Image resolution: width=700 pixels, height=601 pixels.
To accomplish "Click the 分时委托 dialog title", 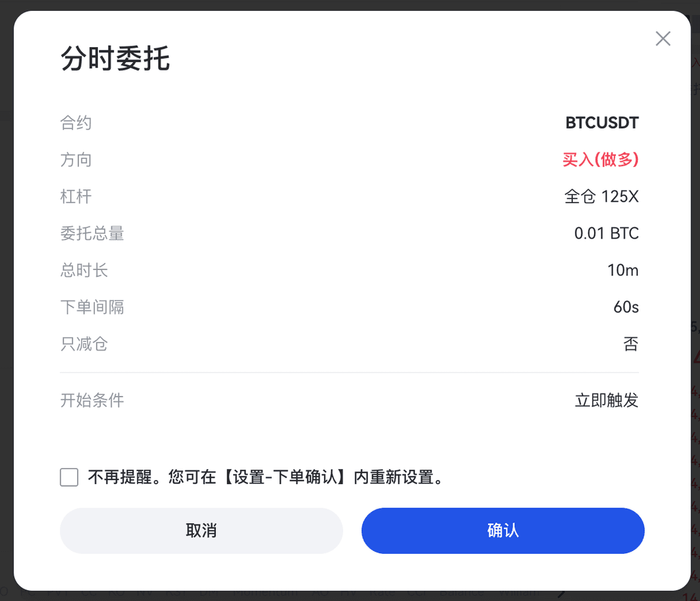I will [x=115, y=59].
